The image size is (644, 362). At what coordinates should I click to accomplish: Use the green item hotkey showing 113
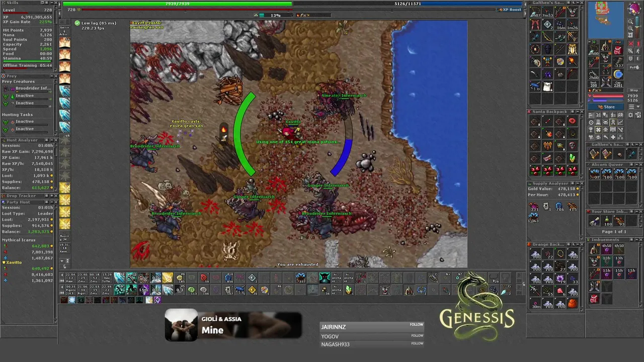point(192,290)
